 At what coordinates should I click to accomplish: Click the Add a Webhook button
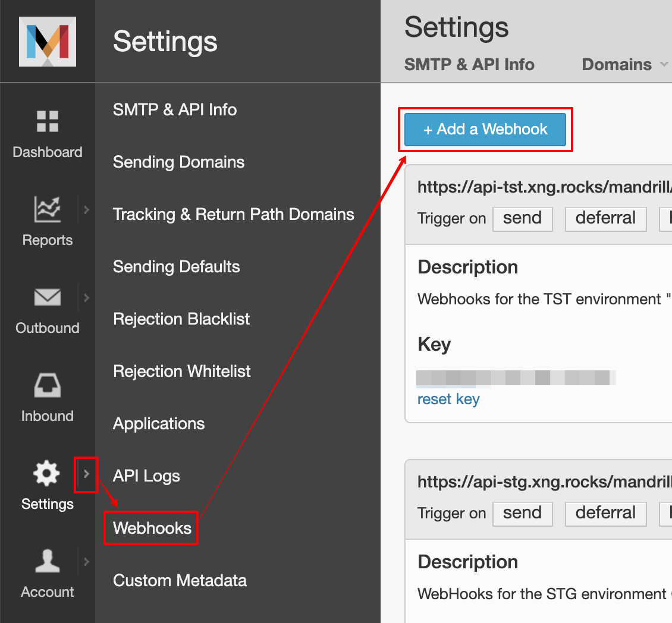[485, 130]
